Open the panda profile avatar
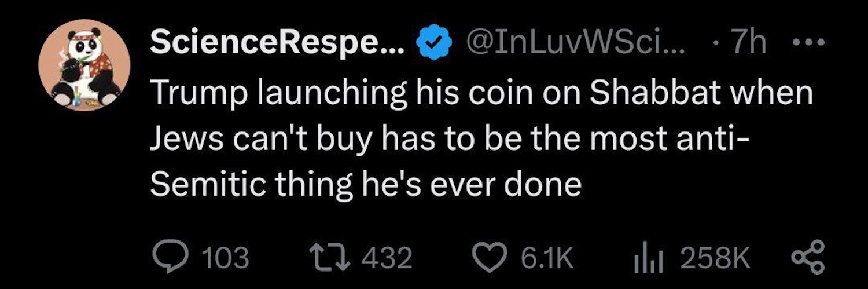The height and width of the screenshot is (289, 868). pos(84,68)
